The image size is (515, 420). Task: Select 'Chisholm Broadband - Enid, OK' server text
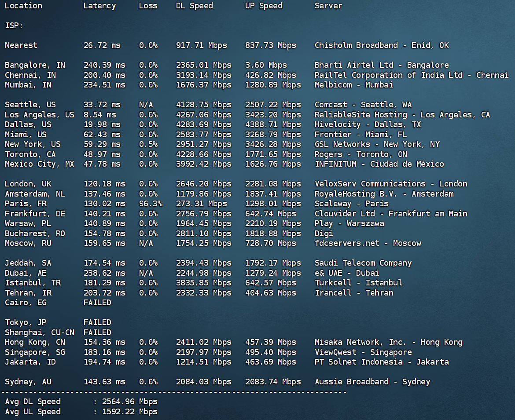pyautogui.click(x=382, y=45)
